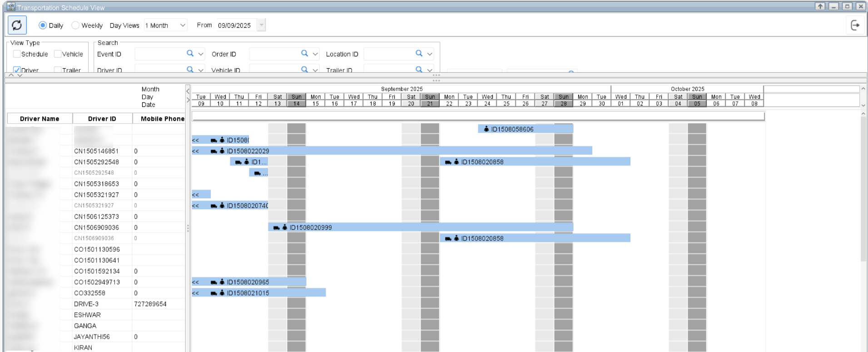The width and height of the screenshot is (868, 352).
Task: Click the Order ID input field
Action: tap(274, 54)
